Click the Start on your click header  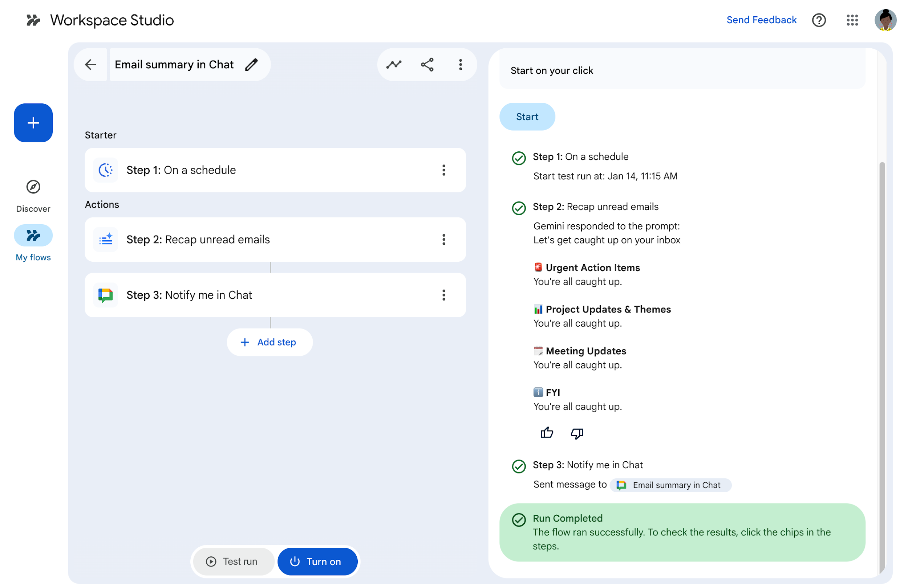pos(551,70)
